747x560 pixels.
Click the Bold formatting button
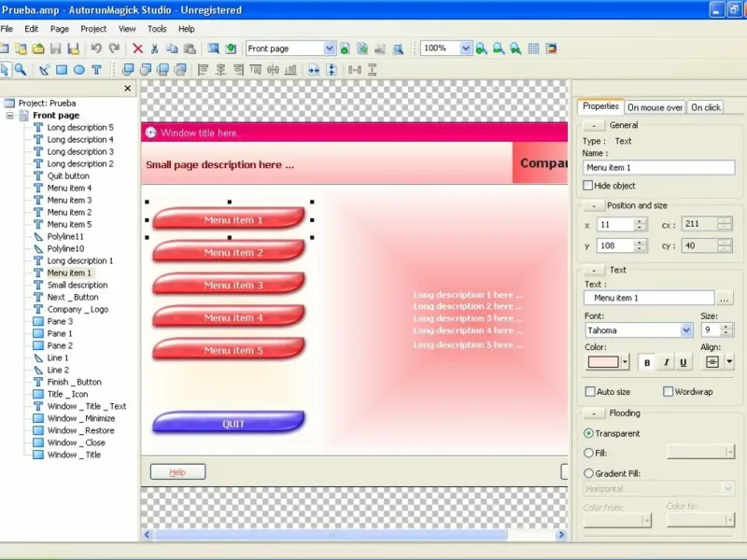[x=647, y=362]
